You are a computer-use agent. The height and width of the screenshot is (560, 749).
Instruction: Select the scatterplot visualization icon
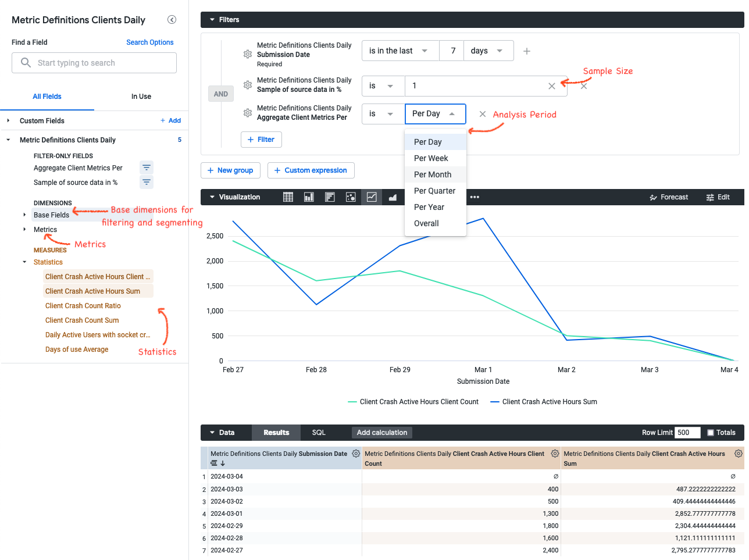351,197
